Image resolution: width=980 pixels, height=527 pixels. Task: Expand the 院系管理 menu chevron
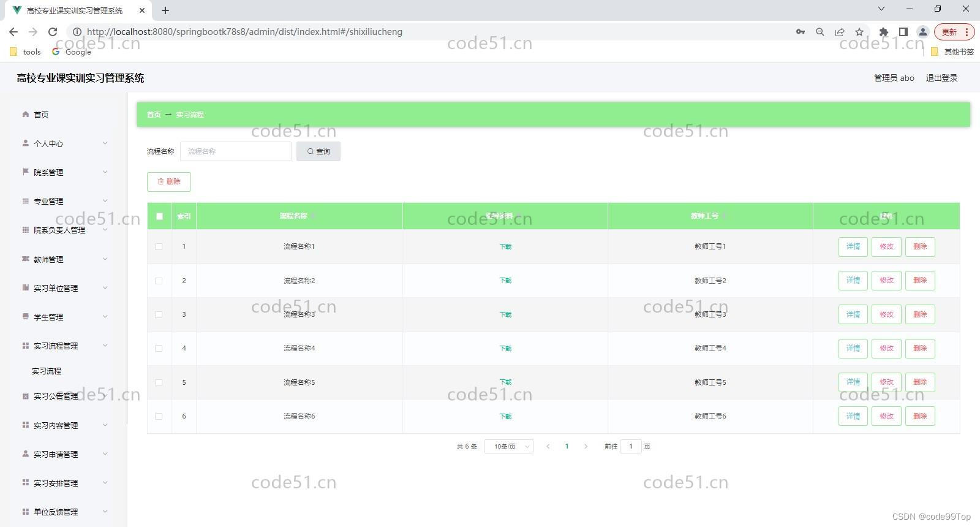[x=105, y=172]
